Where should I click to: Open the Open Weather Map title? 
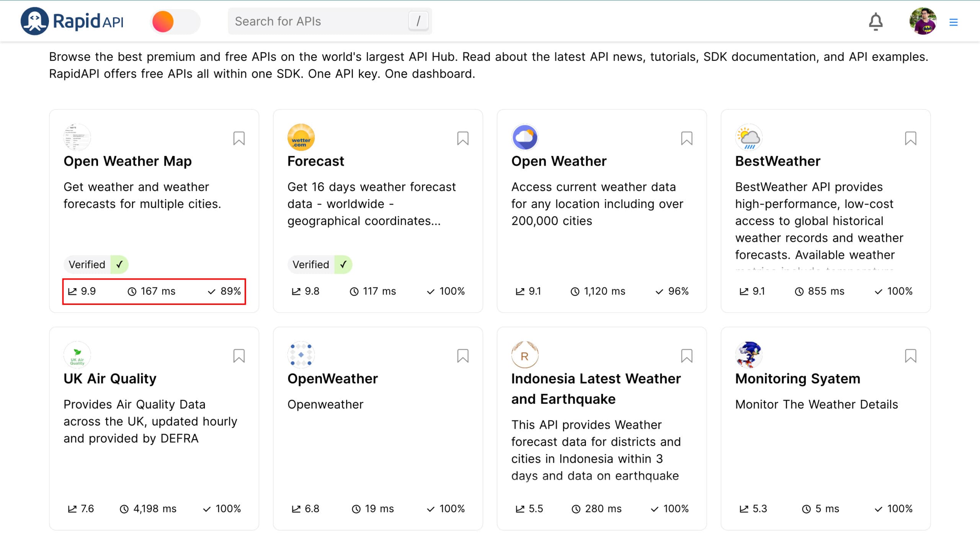pyautogui.click(x=127, y=161)
